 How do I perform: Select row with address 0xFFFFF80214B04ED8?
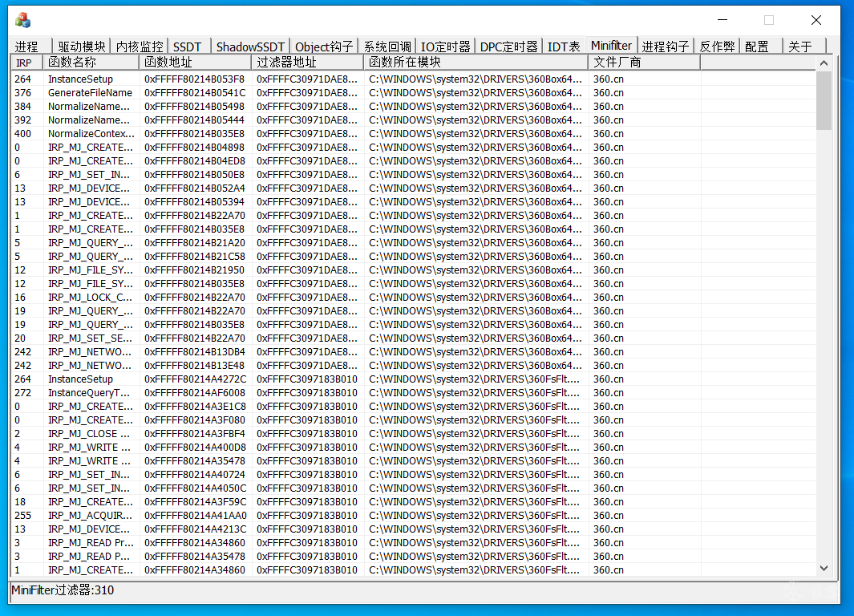tap(413, 160)
